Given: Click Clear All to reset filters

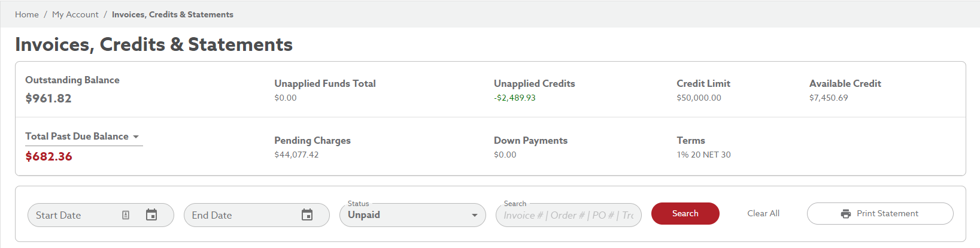Looking at the screenshot, I should (763, 214).
